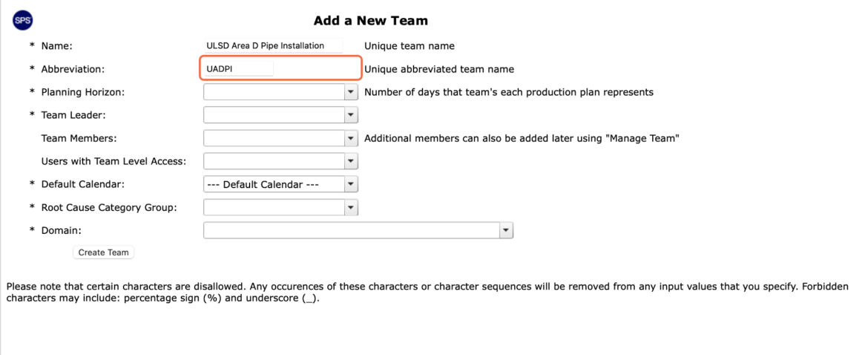Click the 'Unique abbreviated team name' hint text
This screenshot has width=868, height=355.
[x=439, y=69]
